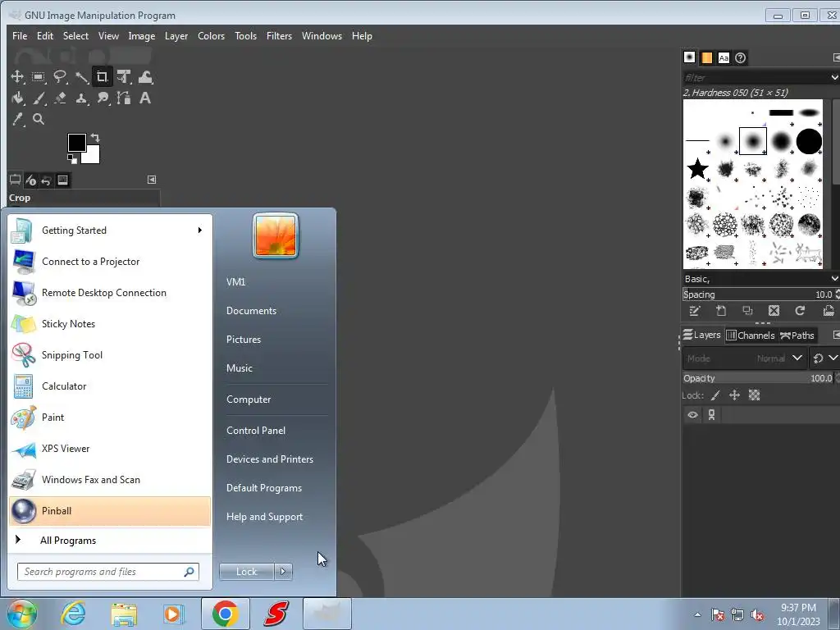Screen dimensions: 840x630
Task: Open Help and Support link
Action: (264, 517)
